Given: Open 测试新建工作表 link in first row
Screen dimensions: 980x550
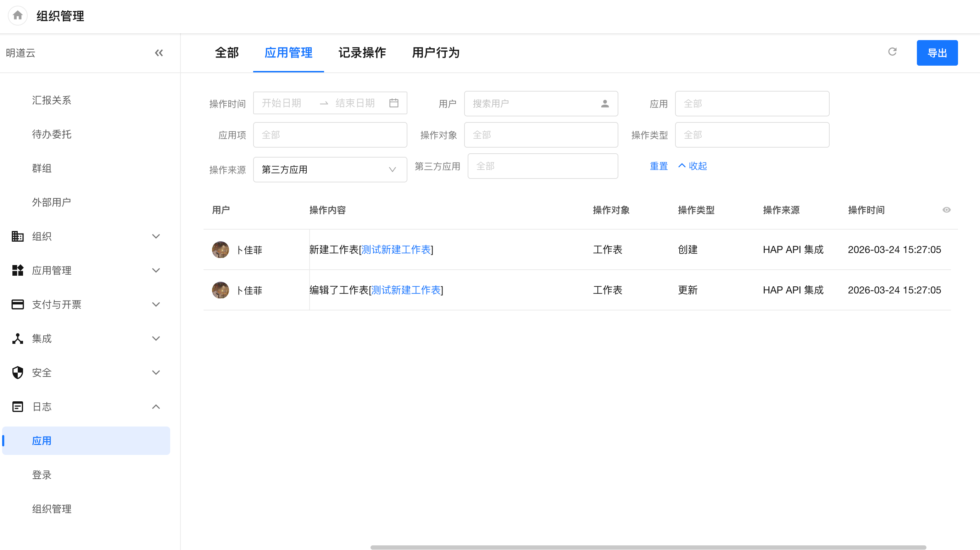Looking at the screenshot, I should click(x=396, y=250).
